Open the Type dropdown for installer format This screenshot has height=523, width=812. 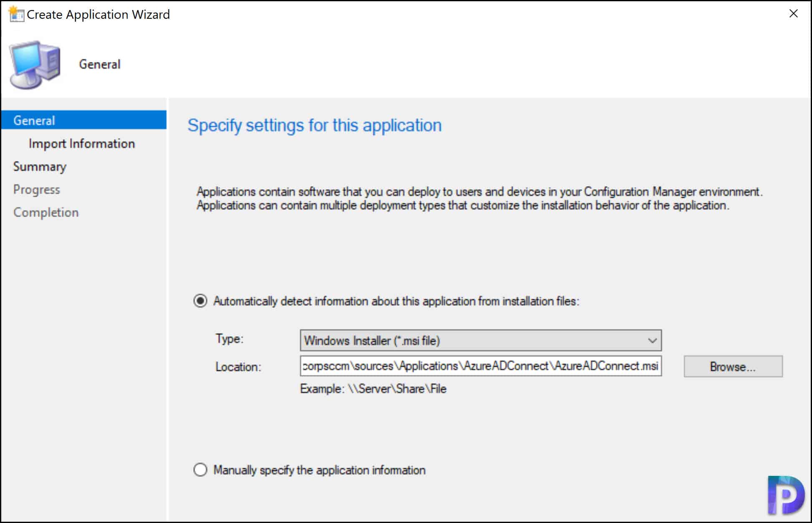point(481,340)
